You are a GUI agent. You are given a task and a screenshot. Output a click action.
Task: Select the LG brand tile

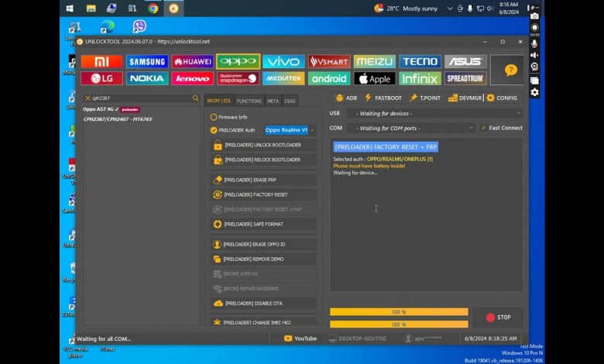101,78
